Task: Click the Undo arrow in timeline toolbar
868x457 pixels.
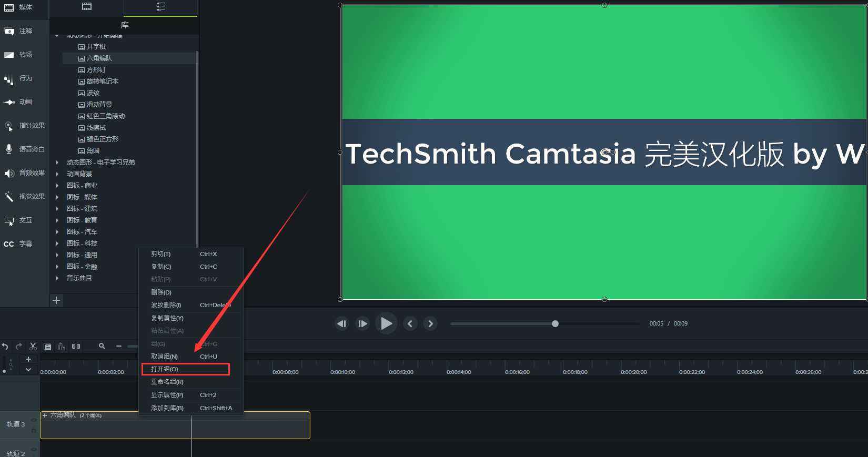Action: (5, 346)
